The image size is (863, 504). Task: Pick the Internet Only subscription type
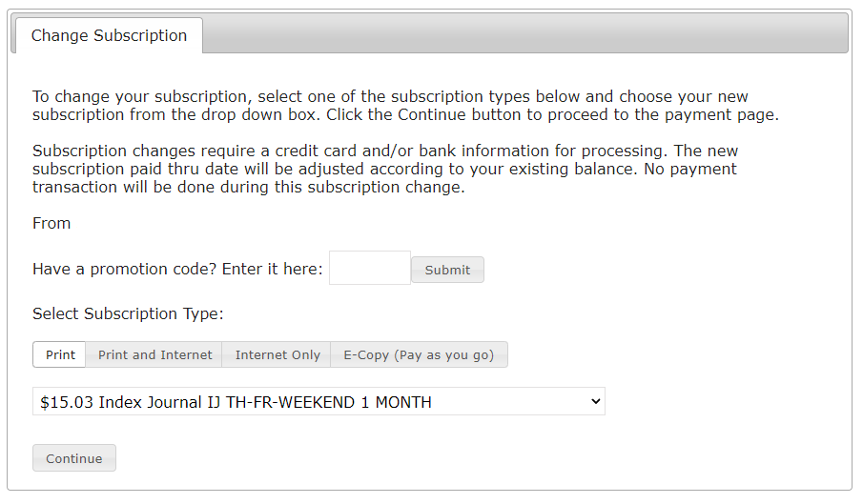pos(277,354)
